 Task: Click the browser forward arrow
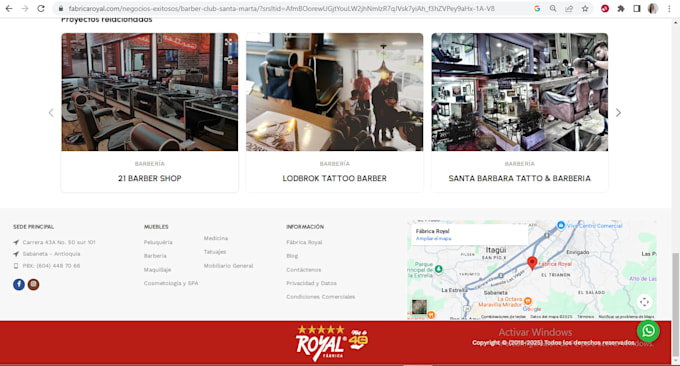(25, 8)
